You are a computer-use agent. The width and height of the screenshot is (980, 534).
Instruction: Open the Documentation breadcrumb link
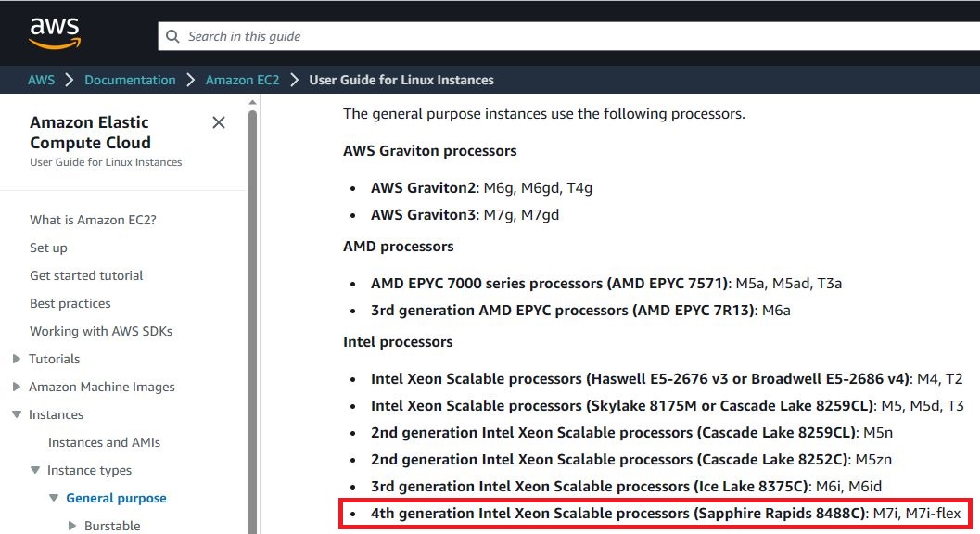coord(130,80)
